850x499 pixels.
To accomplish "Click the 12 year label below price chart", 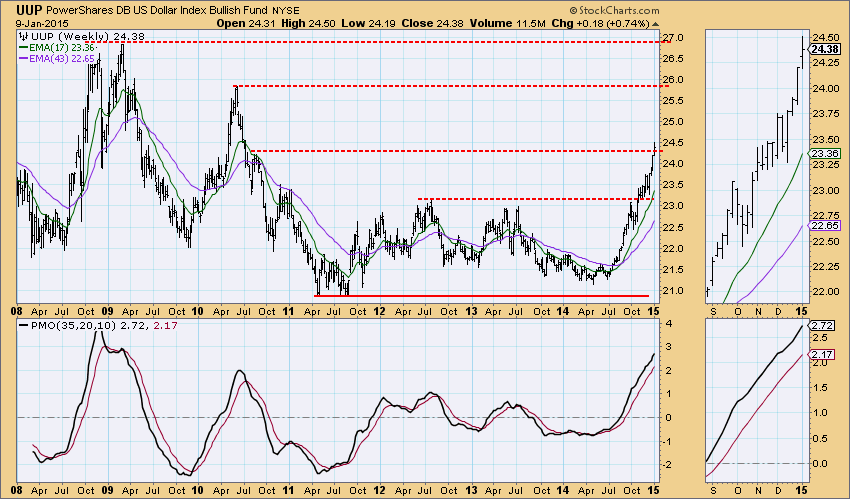I will pos(379,312).
